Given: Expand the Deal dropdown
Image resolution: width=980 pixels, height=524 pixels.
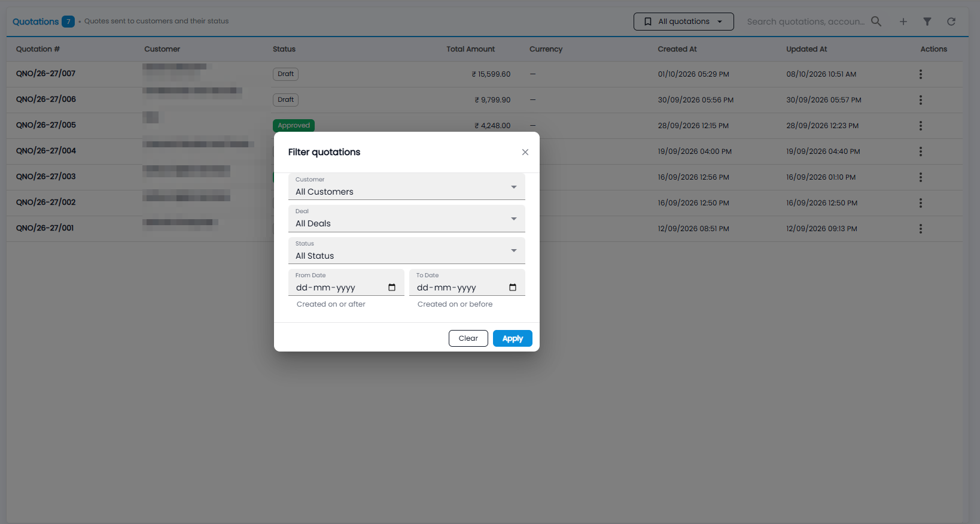Looking at the screenshot, I should pos(407,219).
